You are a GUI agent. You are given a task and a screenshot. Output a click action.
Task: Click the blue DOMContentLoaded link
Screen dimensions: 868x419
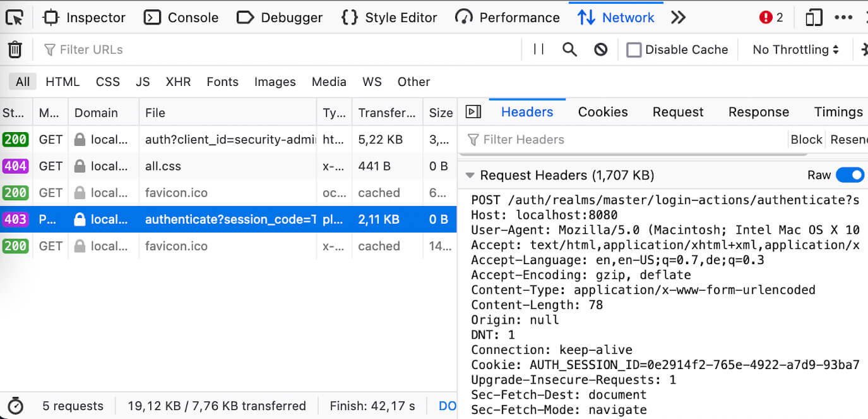tap(448, 406)
